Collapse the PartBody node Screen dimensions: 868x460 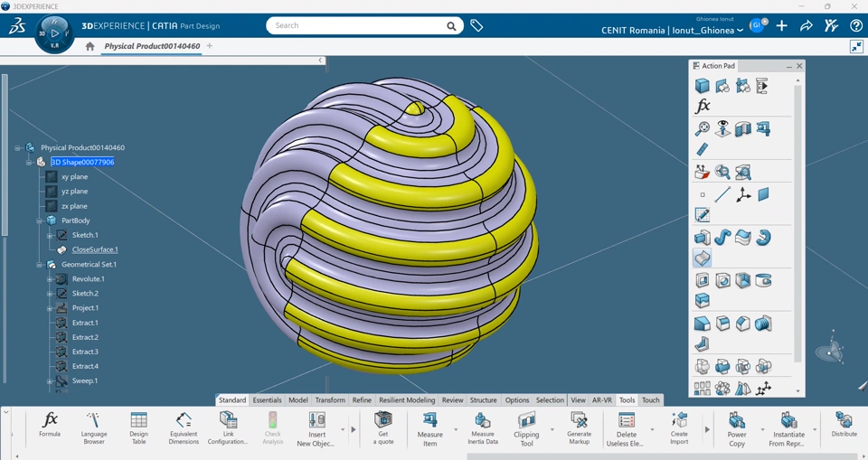[x=39, y=221]
